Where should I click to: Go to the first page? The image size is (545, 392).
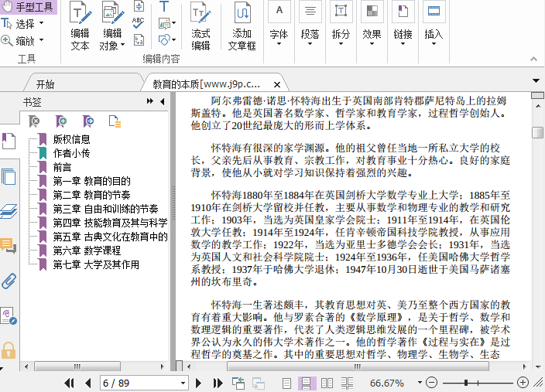pos(69,383)
